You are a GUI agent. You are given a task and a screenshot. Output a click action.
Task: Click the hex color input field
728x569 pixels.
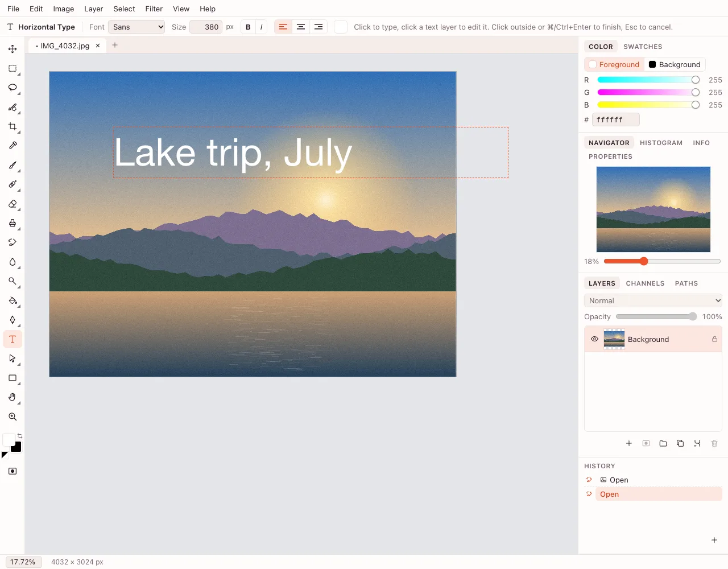tap(616, 119)
